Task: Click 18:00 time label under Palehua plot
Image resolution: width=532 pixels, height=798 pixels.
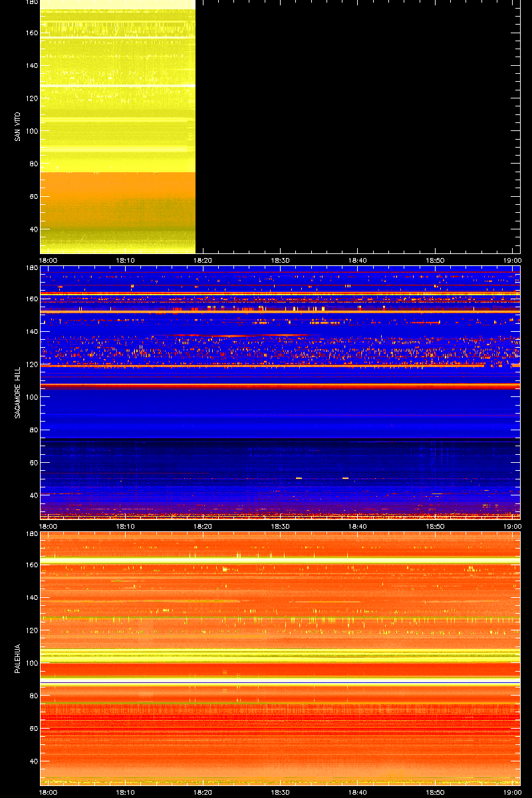Action: pyautogui.click(x=48, y=792)
